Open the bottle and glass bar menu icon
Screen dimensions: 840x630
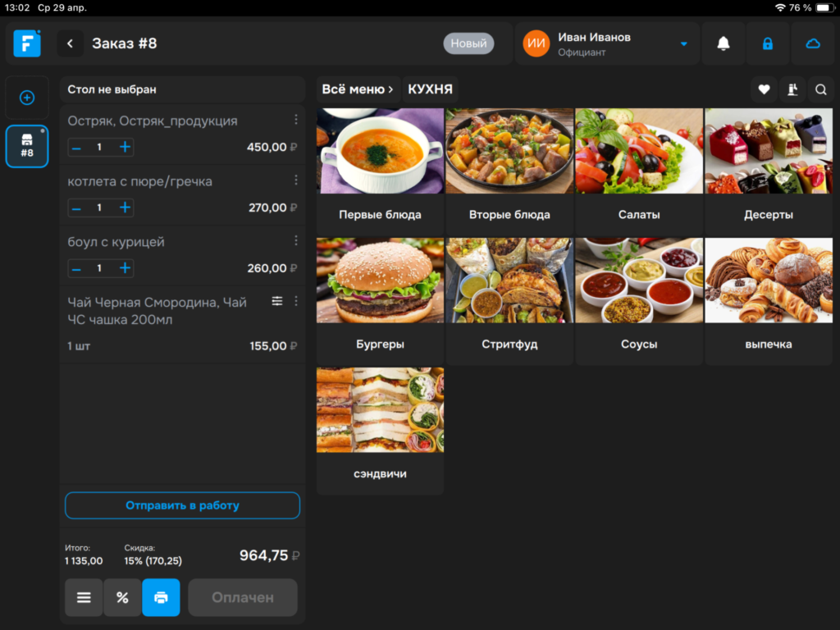[x=792, y=89]
